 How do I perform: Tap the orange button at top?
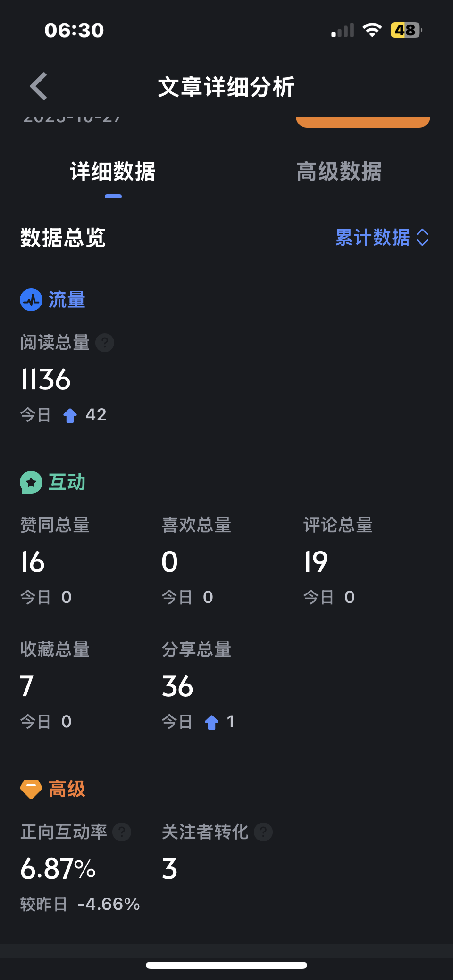pos(362,122)
